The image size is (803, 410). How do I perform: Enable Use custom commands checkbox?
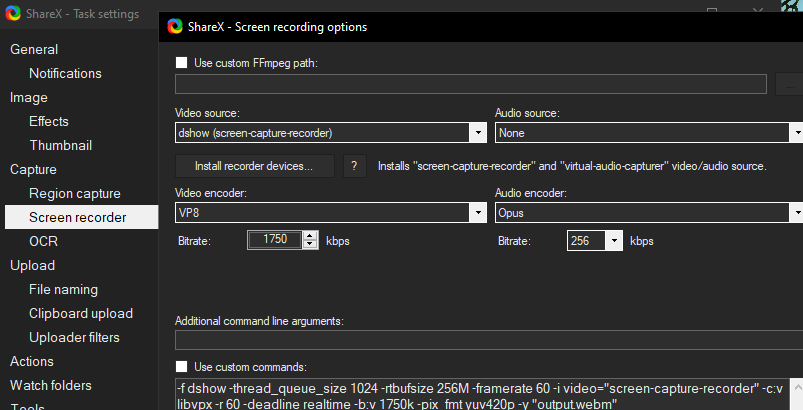[181, 366]
